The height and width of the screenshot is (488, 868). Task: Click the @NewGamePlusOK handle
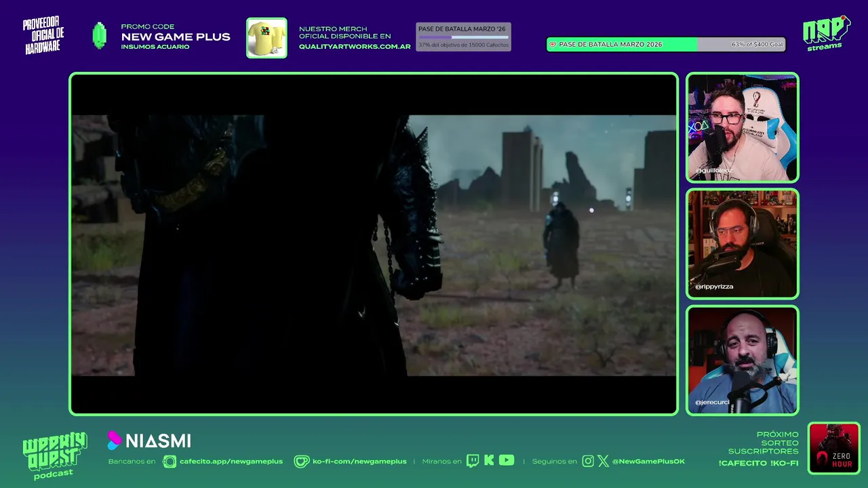648,462
